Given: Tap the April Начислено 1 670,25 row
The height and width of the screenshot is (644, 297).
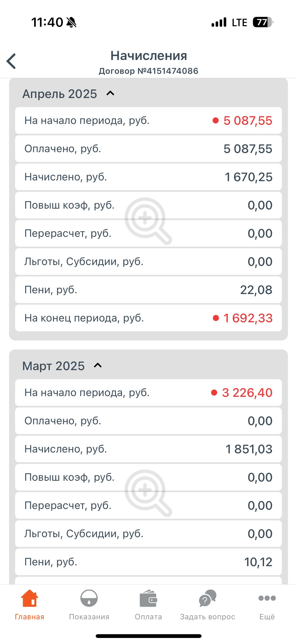Looking at the screenshot, I should pyautogui.click(x=148, y=177).
